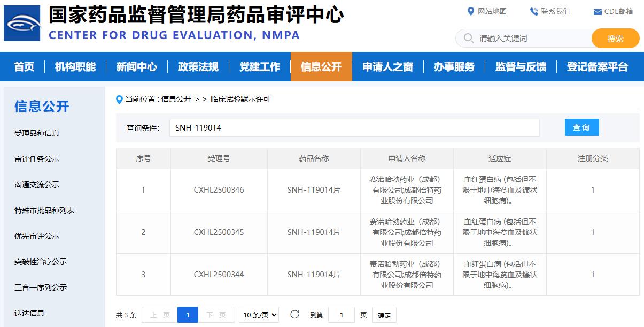Click the 上一页 pagination button
Image resolution: width=644 pixels, height=327 pixels.
point(160,315)
